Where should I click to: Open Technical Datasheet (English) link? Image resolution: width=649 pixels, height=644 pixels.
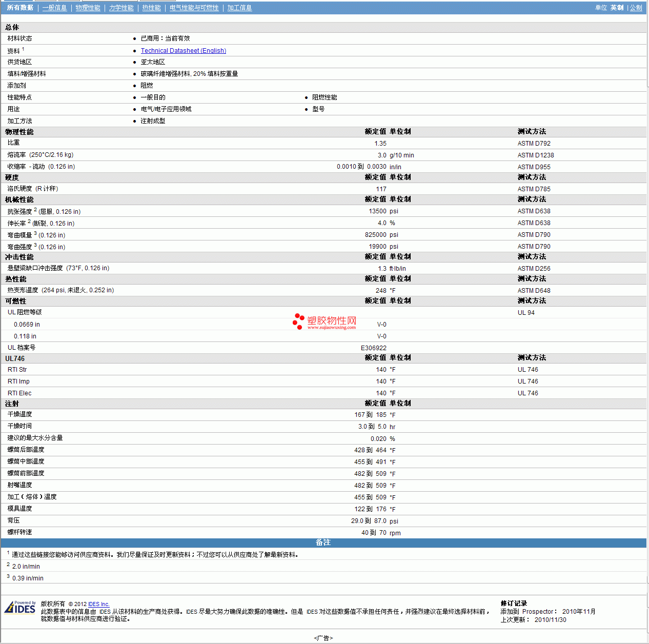(x=184, y=51)
